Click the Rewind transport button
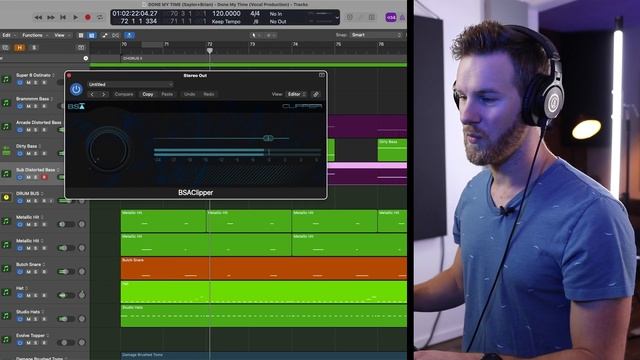Viewport: 640px width, 360px height. (x=38, y=18)
